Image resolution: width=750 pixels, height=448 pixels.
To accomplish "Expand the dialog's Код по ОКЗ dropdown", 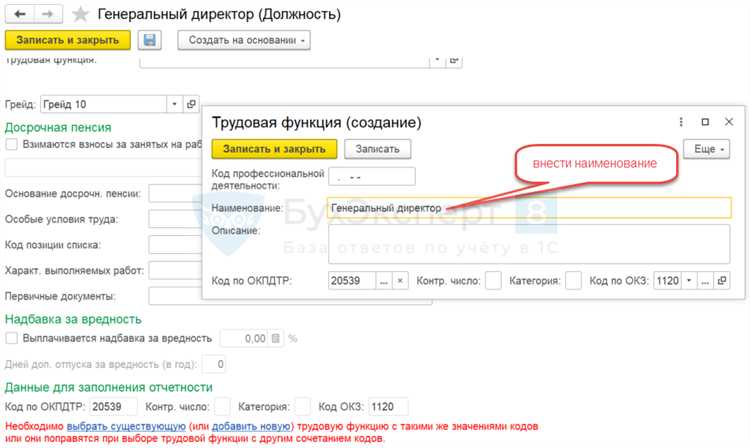I will coord(705,281).
